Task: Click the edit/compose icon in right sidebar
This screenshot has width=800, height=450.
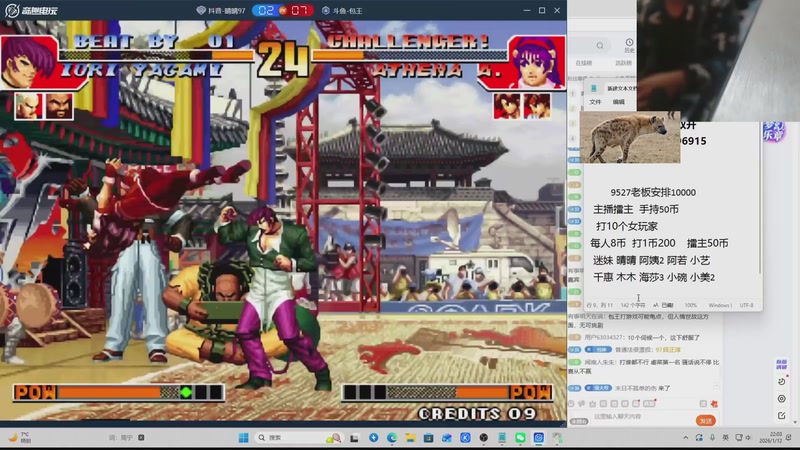Action: coord(781,416)
